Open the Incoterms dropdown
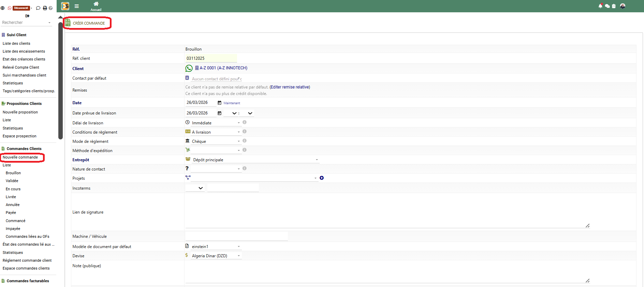 coord(195,188)
